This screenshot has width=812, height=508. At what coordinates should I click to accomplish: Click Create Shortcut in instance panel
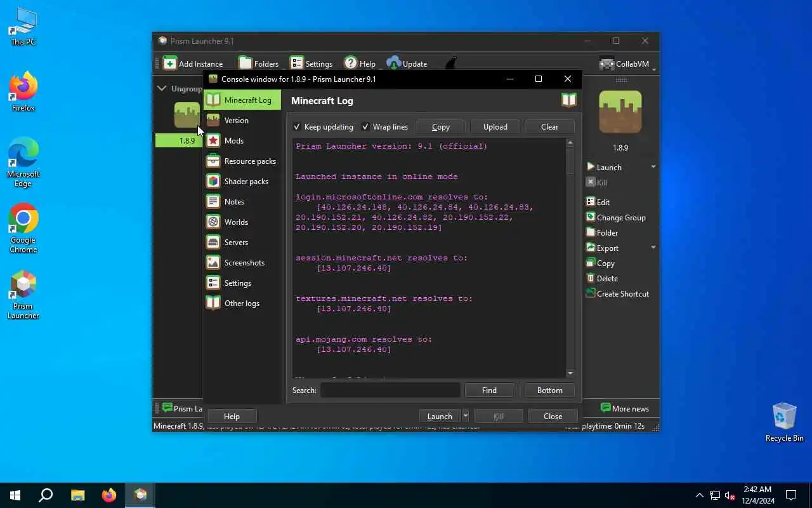617,293
